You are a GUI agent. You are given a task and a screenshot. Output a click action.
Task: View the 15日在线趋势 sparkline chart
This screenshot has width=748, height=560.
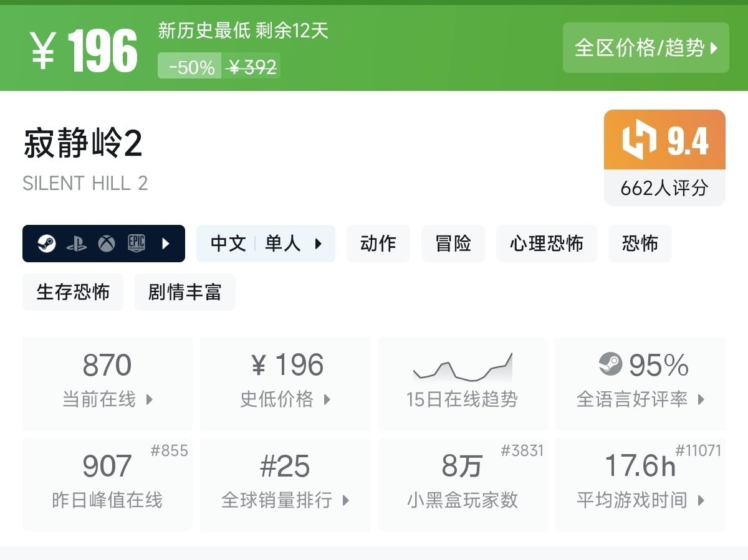click(463, 368)
